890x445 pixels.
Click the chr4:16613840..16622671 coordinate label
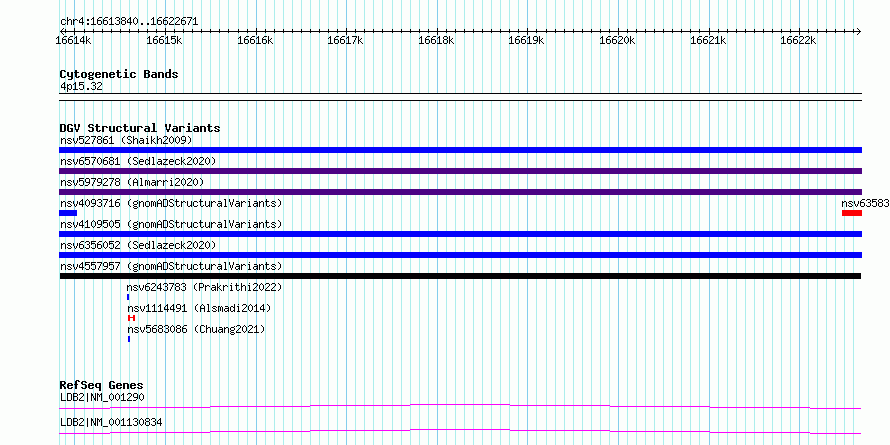coord(129,22)
